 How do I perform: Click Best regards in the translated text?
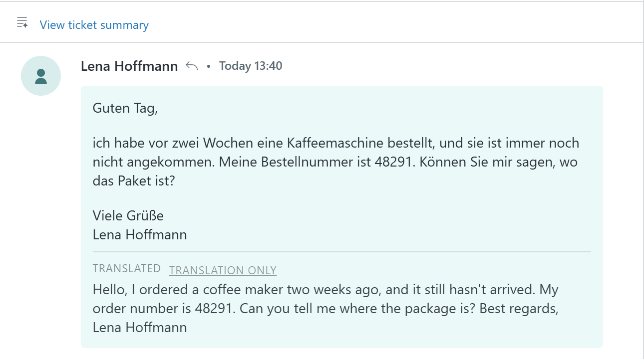(x=519, y=309)
